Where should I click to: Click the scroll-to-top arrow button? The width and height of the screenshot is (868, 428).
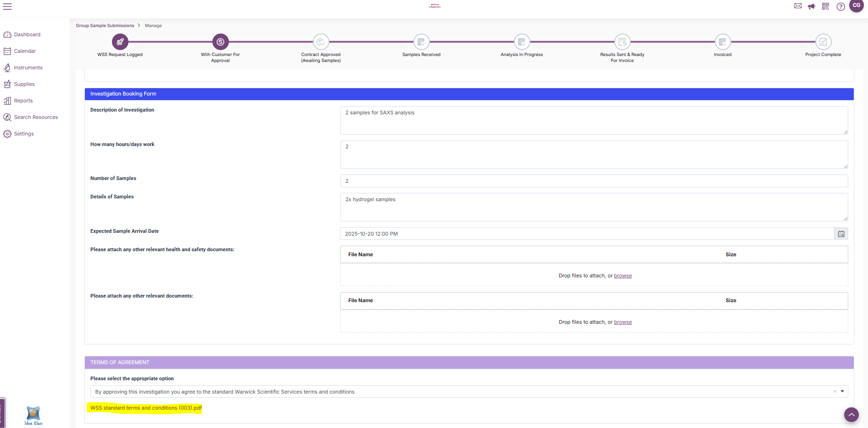coord(851,415)
